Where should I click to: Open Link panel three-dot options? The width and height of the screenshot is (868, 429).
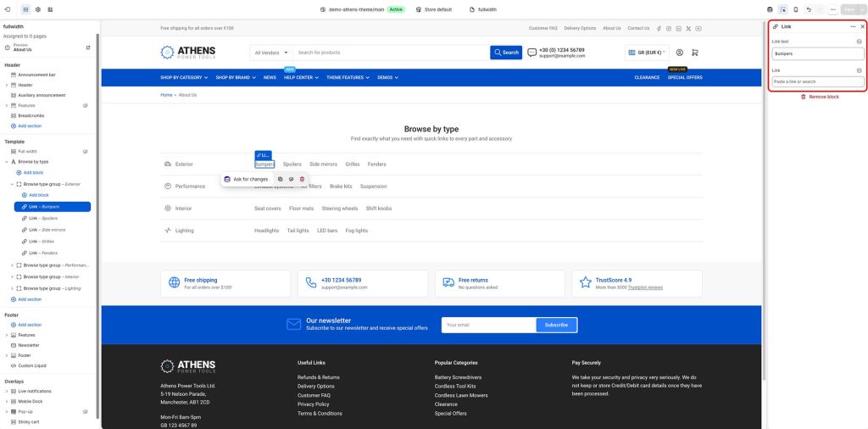click(853, 26)
